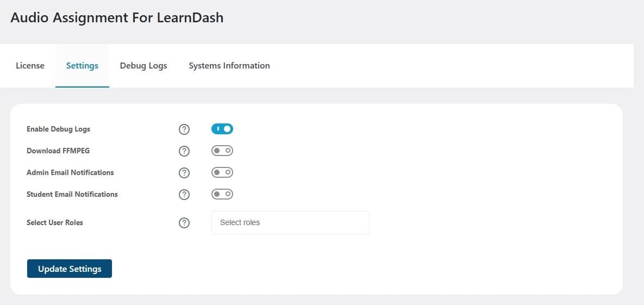Switch on Student Email Notifications
The height and width of the screenshot is (305, 644).
point(222,194)
